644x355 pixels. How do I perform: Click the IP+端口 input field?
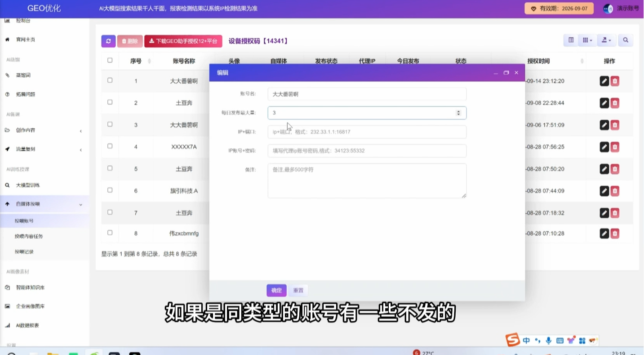pos(367,132)
